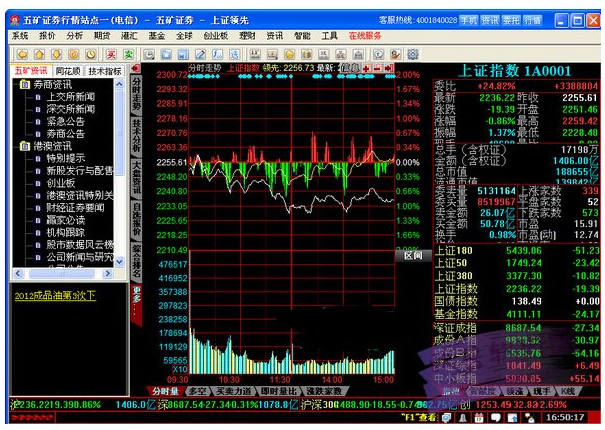
Task: Click red arrow icon above vertical tabs
Action: [x=135, y=68]
